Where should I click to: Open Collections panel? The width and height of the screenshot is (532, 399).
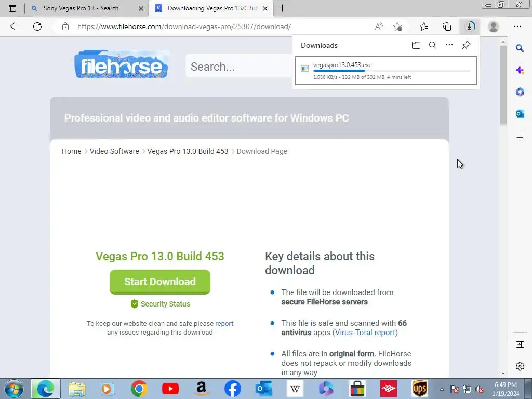click(x=447, y=26)
